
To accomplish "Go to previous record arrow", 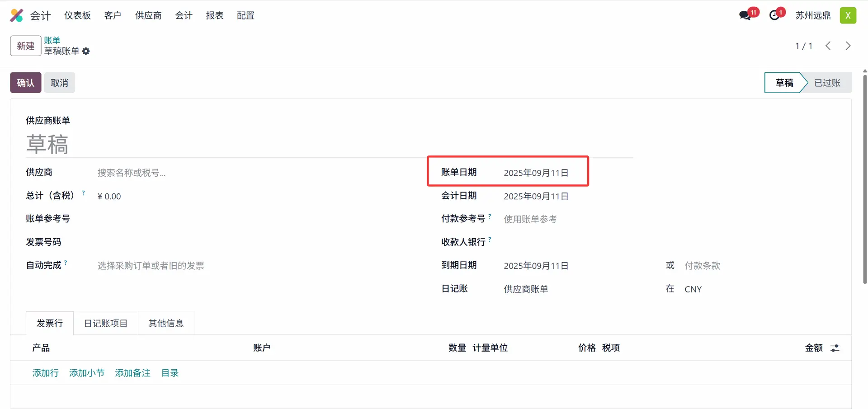I will click(828, 46).
